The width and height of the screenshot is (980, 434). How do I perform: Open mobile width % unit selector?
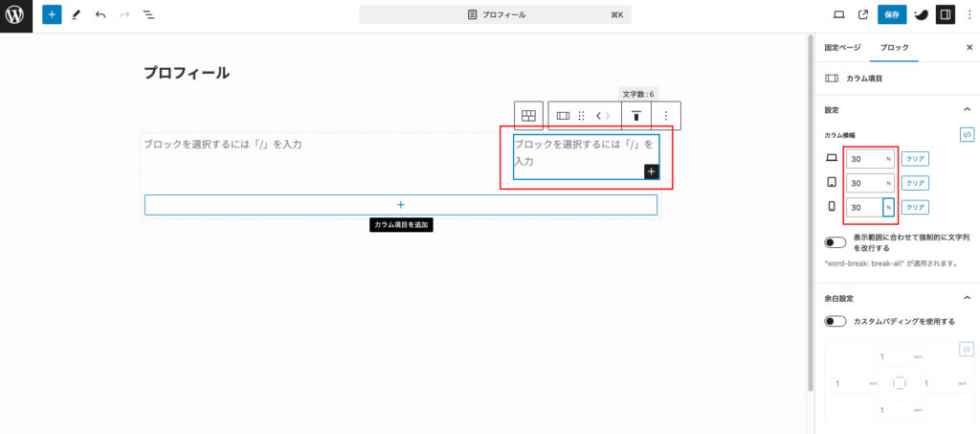click(x=888, y=207)
